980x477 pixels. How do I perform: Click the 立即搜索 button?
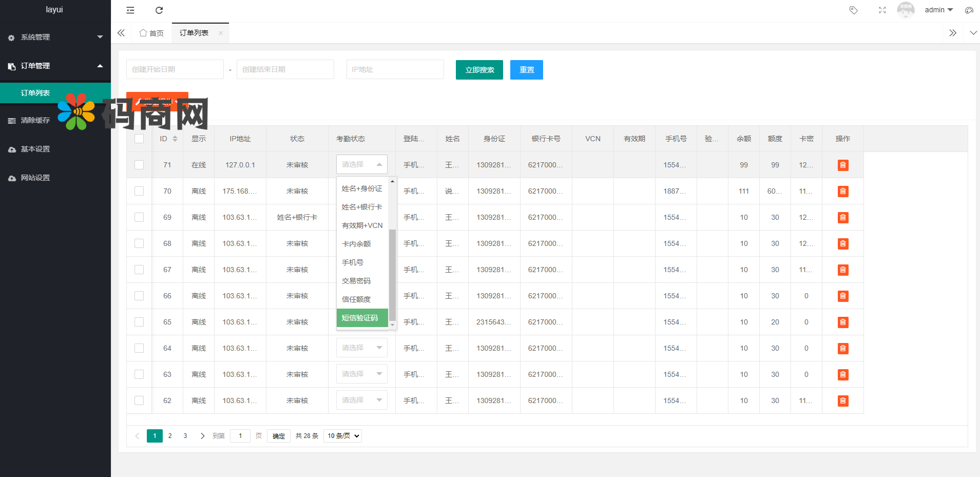[x=479, y=70]
